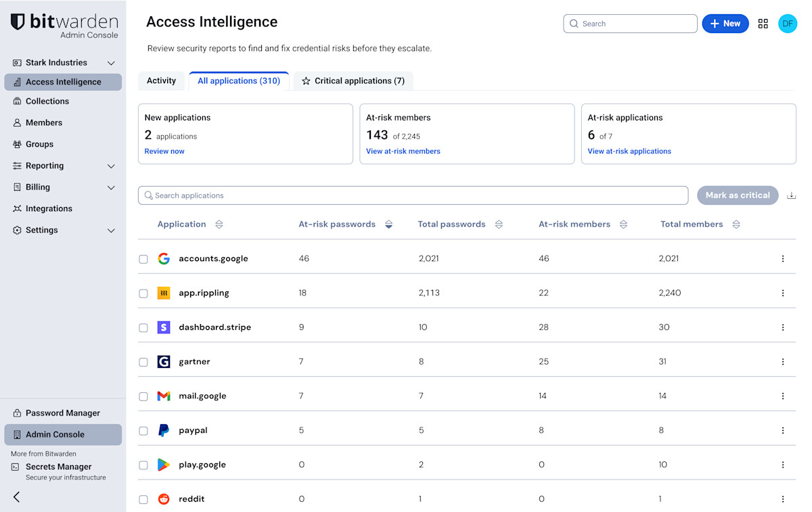Select Members from the sidebar

(43, 122)
